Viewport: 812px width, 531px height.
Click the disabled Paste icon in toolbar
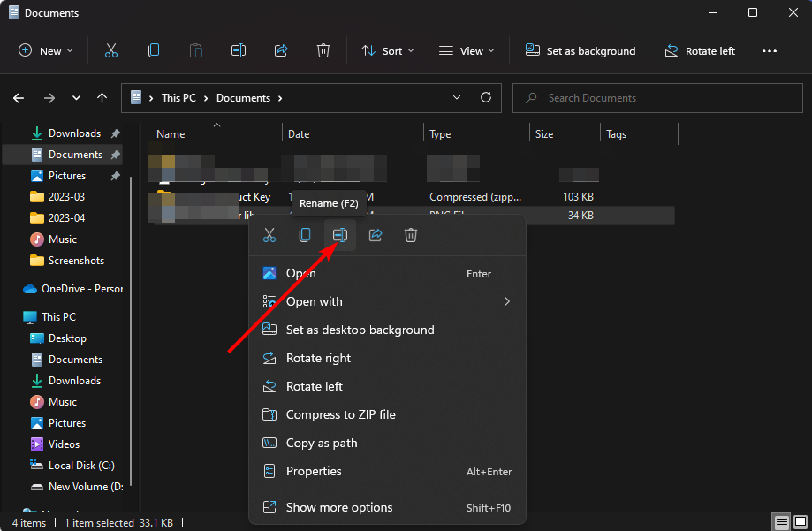click(196, 50)
